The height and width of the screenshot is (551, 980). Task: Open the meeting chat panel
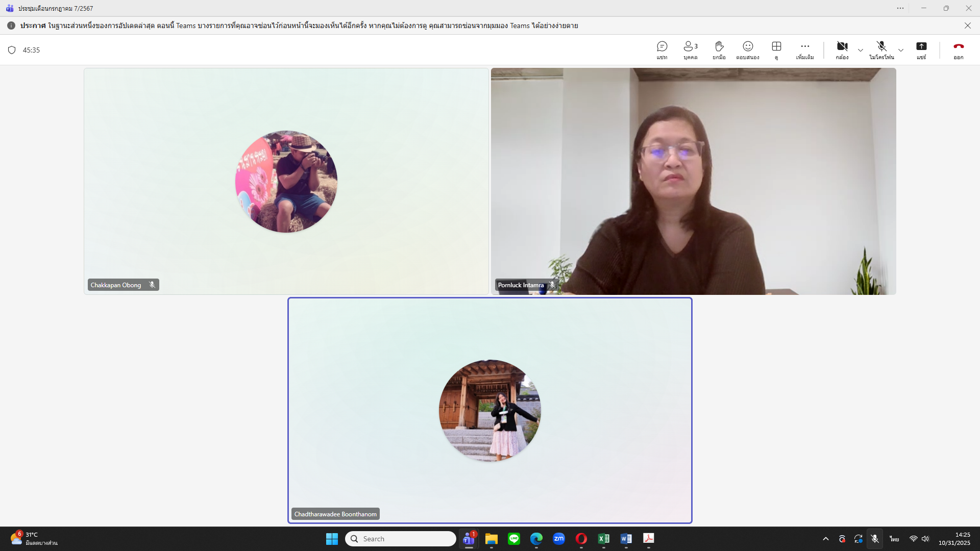point(662,49)
